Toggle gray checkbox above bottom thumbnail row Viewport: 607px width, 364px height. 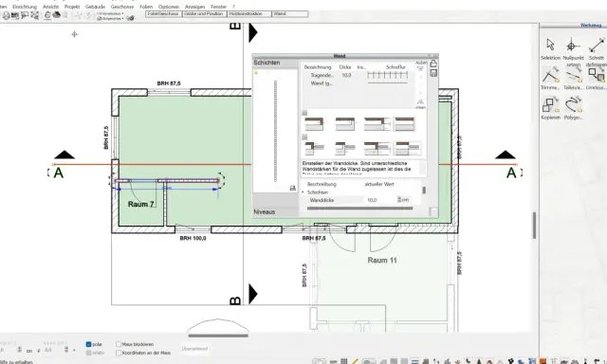[x=304, y=136]
